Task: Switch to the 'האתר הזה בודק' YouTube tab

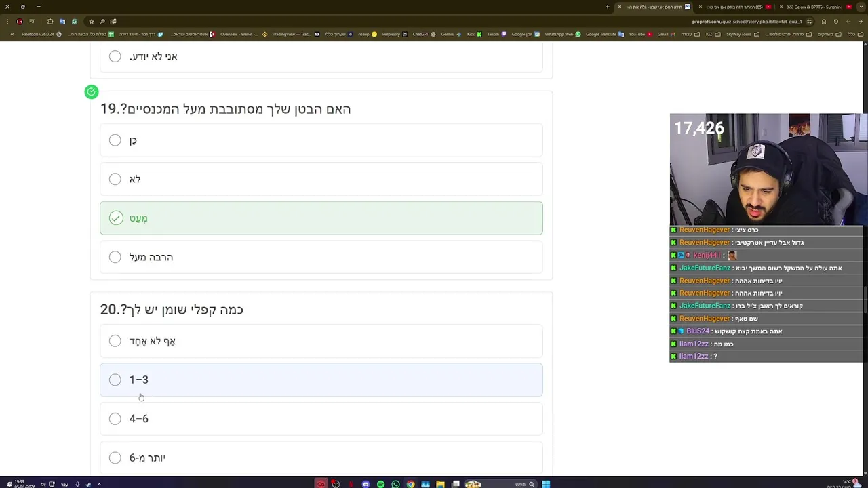Action: point(736,7)
